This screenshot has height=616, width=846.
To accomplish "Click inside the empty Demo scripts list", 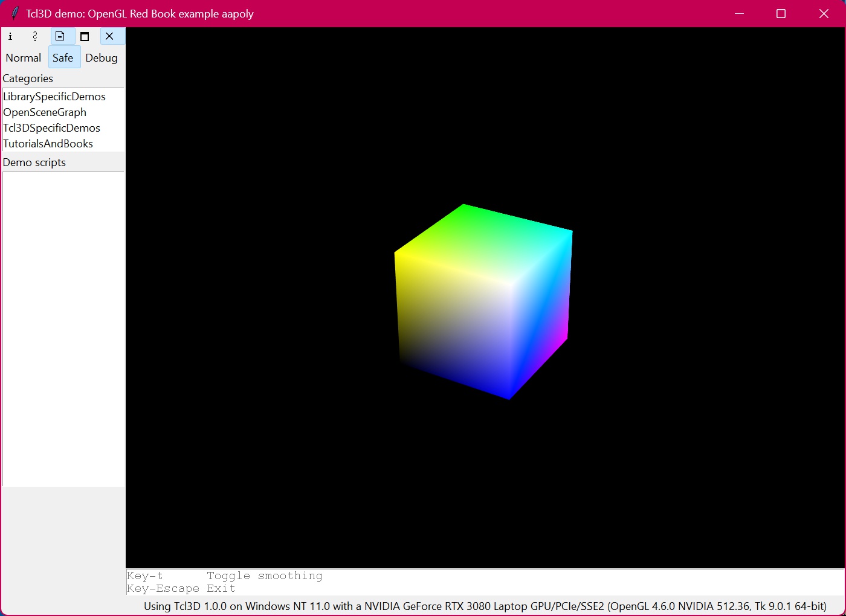I will (63, 329).
